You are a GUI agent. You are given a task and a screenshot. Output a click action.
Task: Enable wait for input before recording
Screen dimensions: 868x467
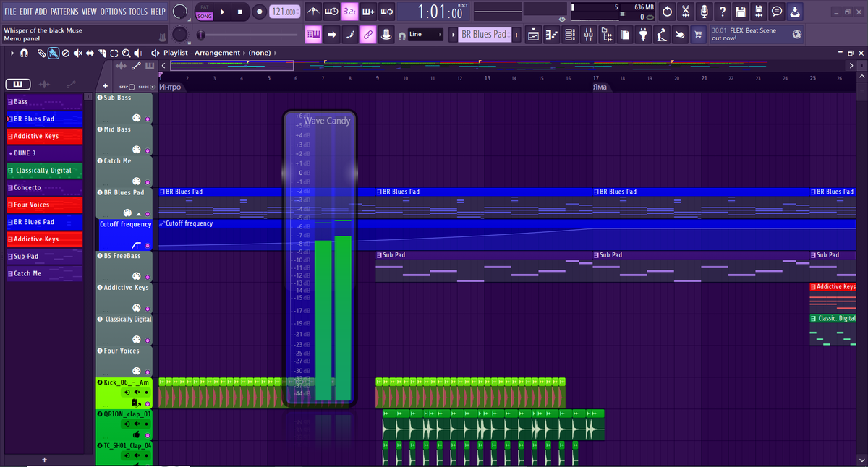click(331, 12)
